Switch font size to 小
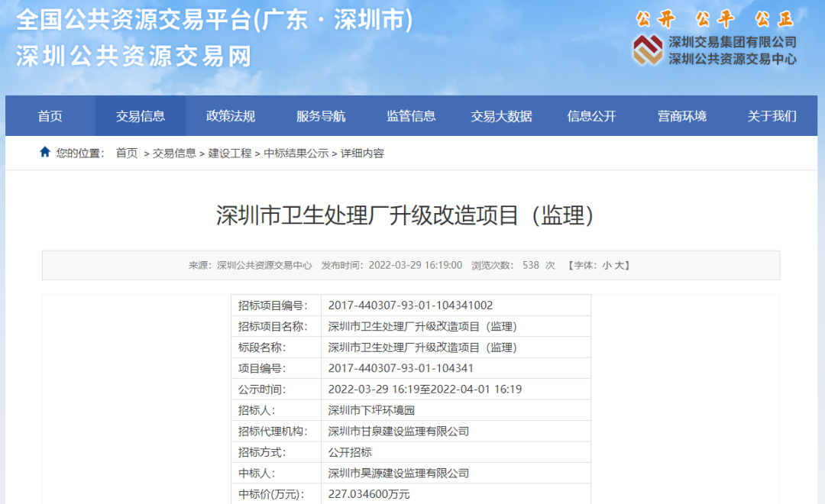Image resolution: width=825 pixels, height=504 pixels. point(606,265)
